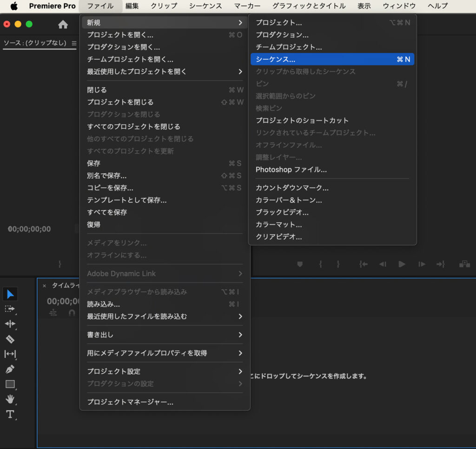This screenshot has width=476, height=449.
Task: Select the Slip tool
Action: 10,354
